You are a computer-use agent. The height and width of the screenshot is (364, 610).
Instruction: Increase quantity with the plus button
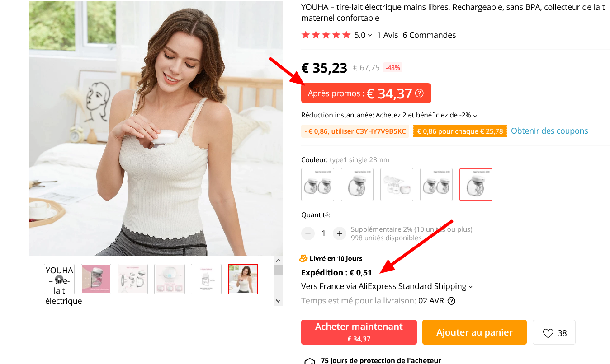point(340,233)
